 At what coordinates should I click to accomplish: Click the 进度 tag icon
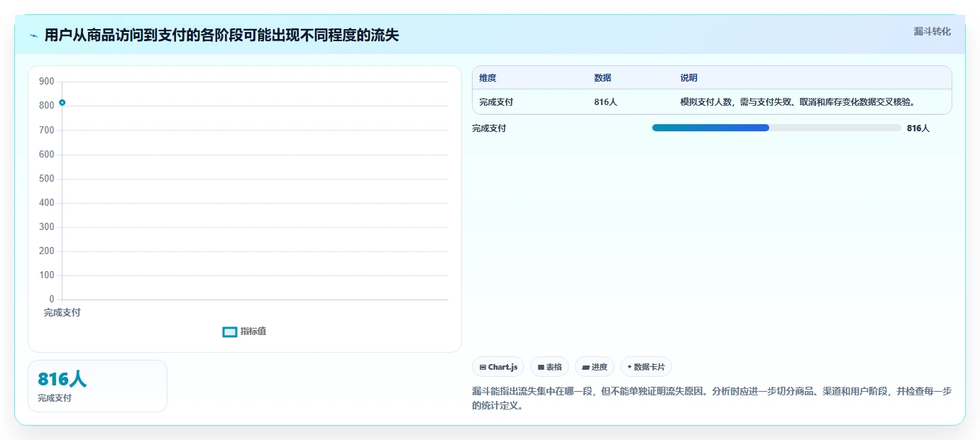point(585,368)
